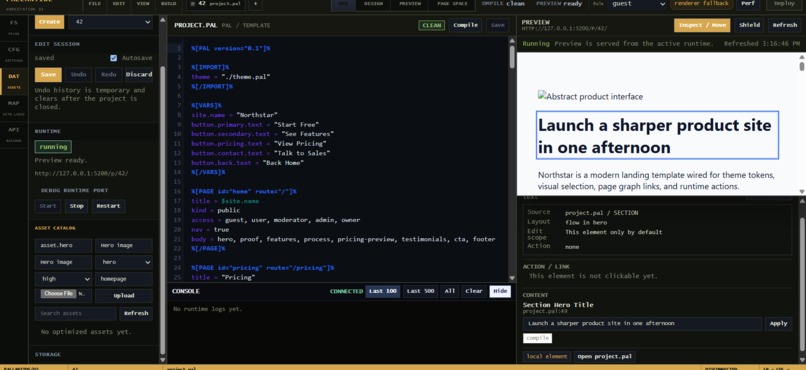Viewport: 806px width, 370px height.
Task: Open the FILE menu
Action: coord(95,4)
